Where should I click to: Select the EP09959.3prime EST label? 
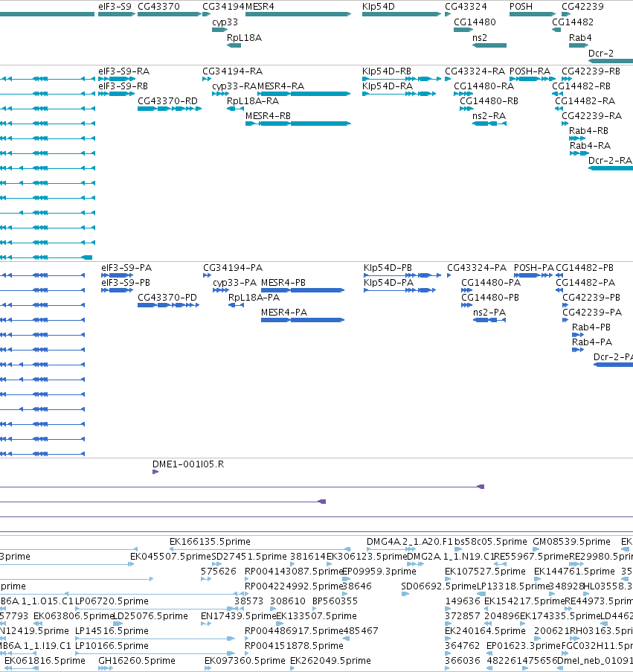click(x=379, y=572)
